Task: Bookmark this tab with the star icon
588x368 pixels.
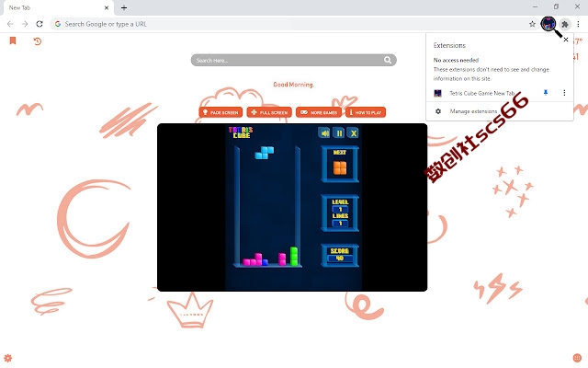Action: coord(532,24)
